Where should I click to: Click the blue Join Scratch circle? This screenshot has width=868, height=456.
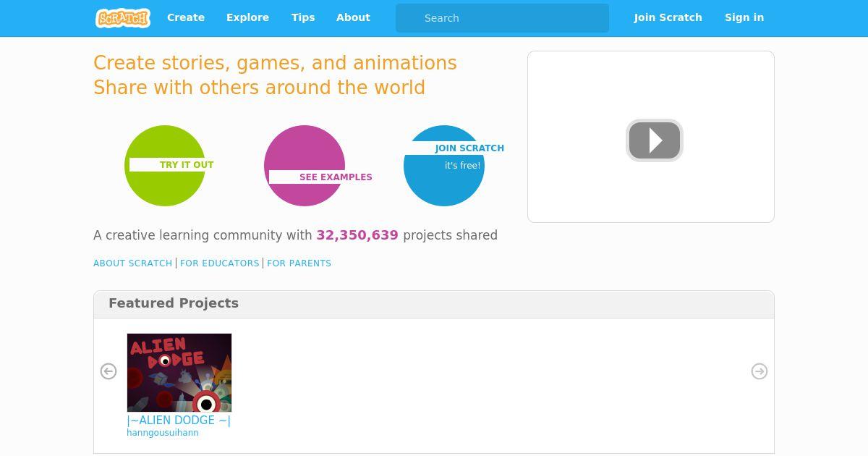pos(444,166)
